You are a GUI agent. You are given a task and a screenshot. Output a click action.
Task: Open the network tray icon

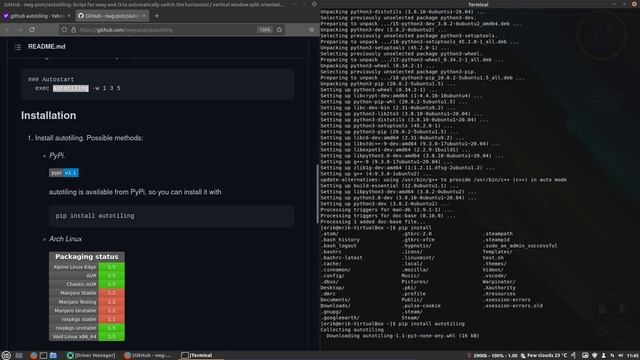click(x=612, y=356)
